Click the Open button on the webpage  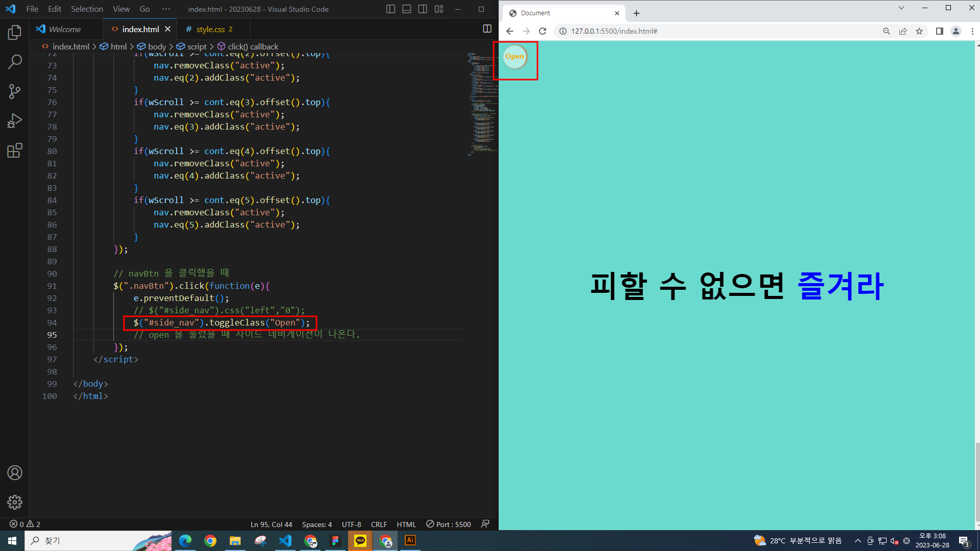[x=514, y=57]
